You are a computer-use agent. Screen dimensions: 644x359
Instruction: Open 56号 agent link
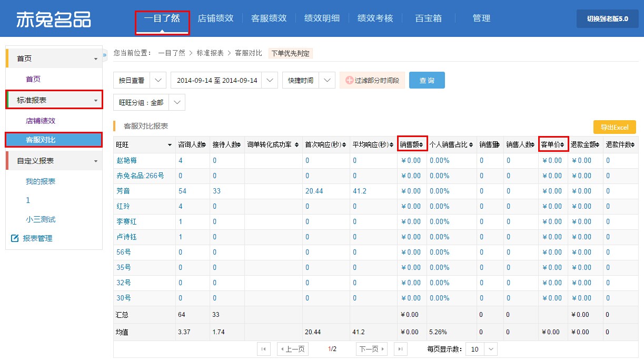coord(124,252)
